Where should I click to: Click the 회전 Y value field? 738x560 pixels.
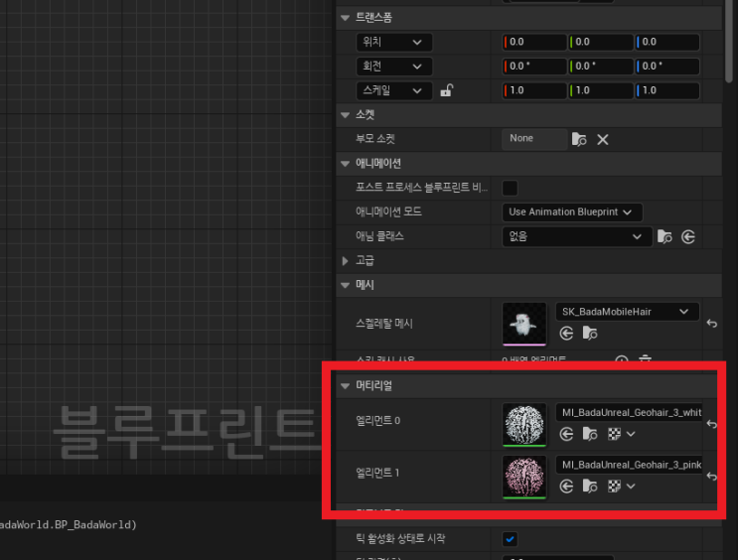coord(601,67)
